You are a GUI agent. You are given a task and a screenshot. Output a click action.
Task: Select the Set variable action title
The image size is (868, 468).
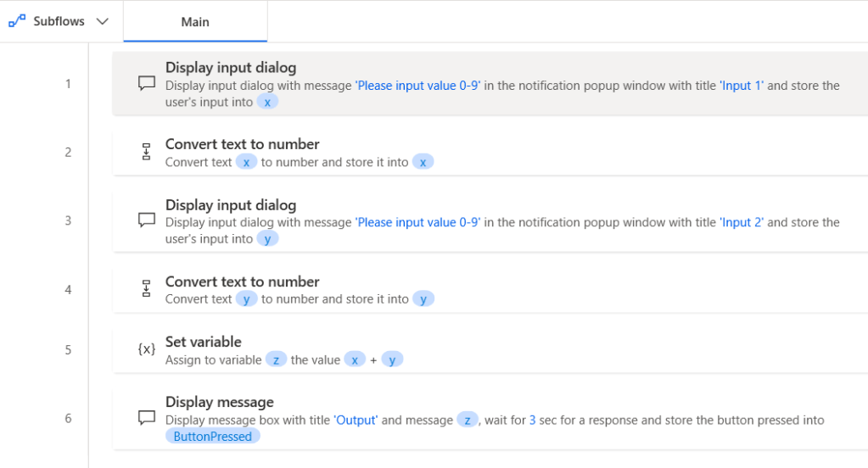[x=204, y=342]
